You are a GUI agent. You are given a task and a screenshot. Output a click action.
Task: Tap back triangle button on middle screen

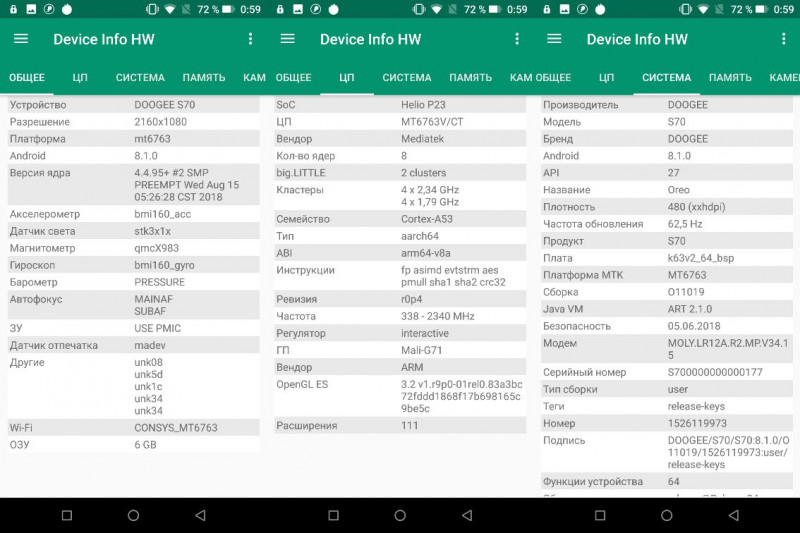467,515
